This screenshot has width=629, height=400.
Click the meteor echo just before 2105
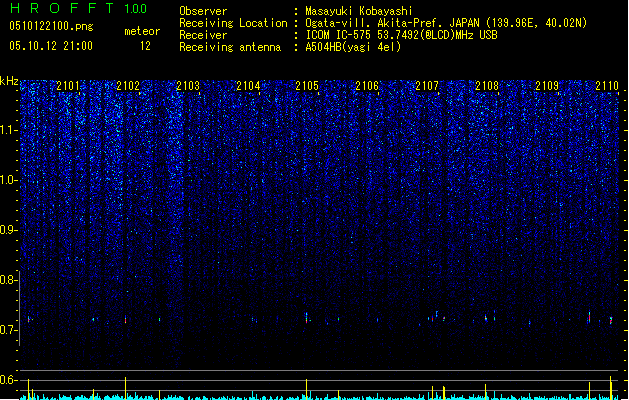[x=306, y=318]
